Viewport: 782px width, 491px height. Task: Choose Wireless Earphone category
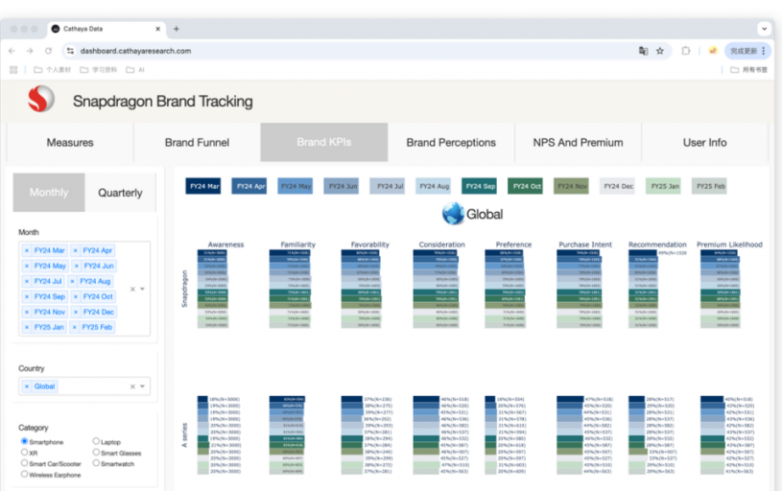pos(25,473)
